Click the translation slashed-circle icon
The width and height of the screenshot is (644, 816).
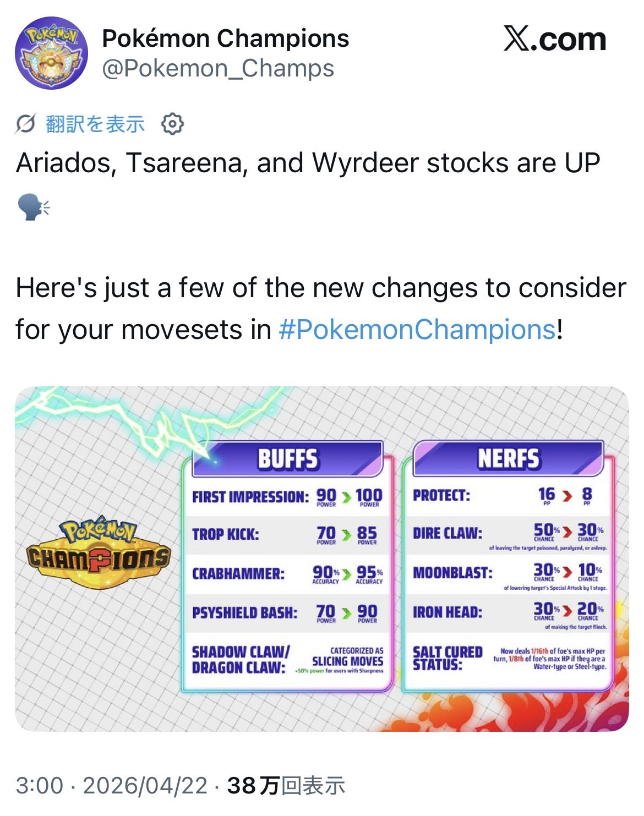click(26, 124)
